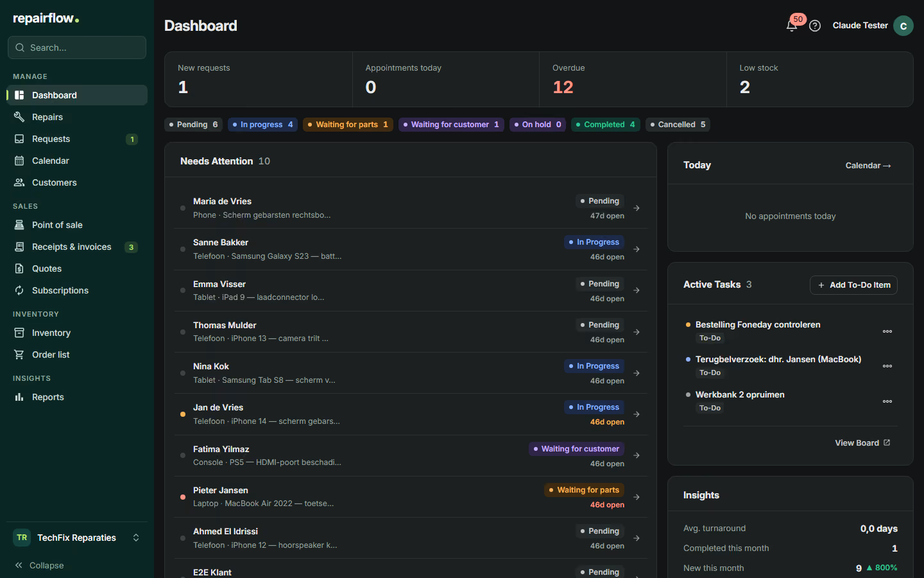Filter by Cancelled status chip
The height and width of the screenshot is (578, 924).
(x=678, y=125)
